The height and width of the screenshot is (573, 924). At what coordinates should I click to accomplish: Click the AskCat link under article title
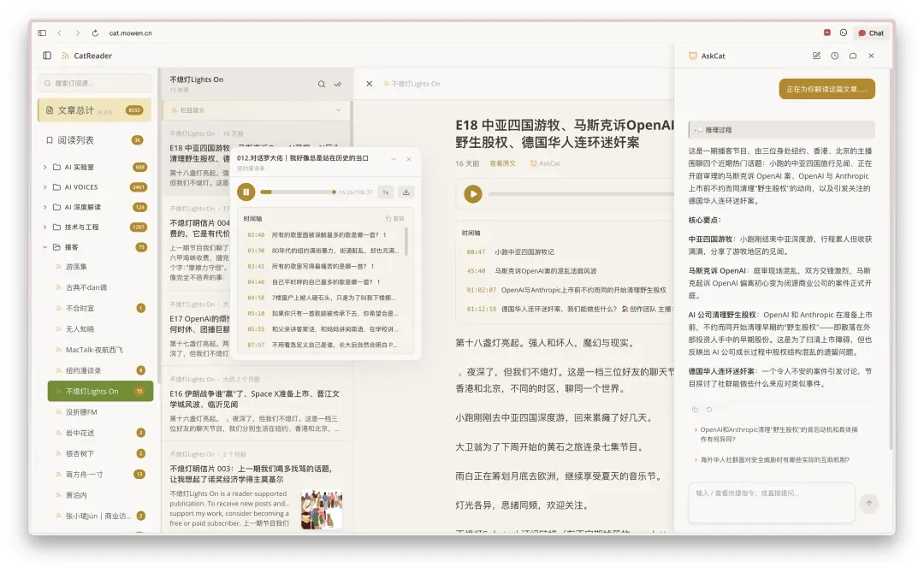(545, 163)
